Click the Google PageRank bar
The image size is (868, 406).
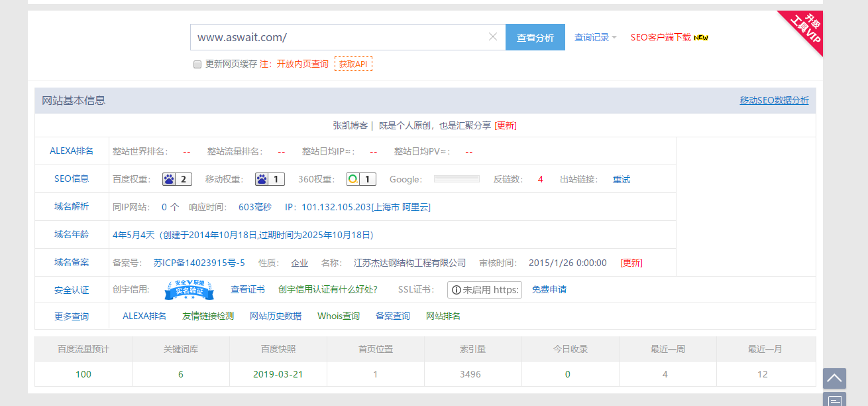[x=457, y=179]
